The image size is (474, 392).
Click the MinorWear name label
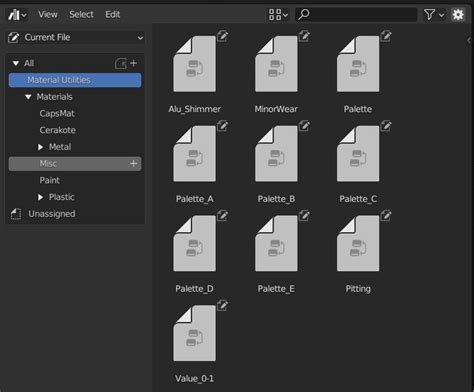coord(276,109)
